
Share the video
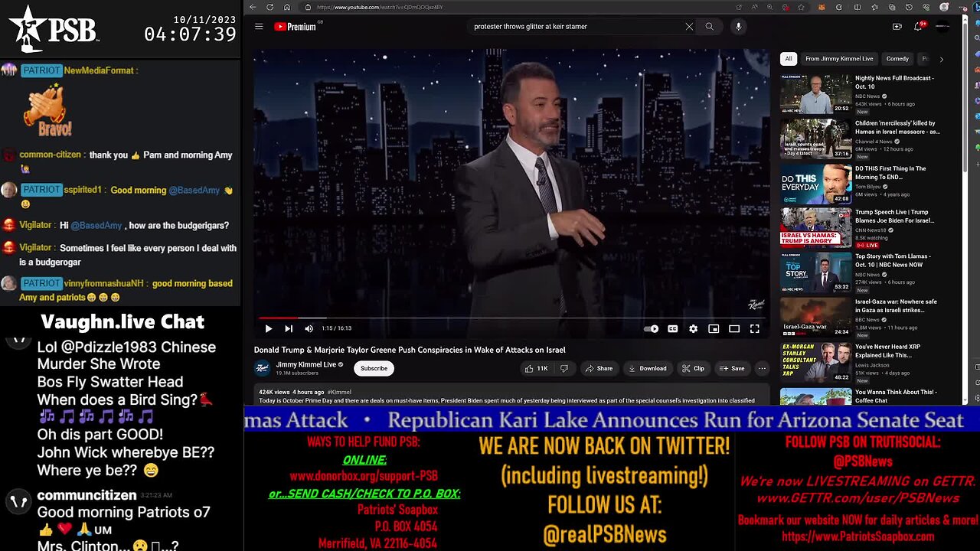[x=599, y=368]
